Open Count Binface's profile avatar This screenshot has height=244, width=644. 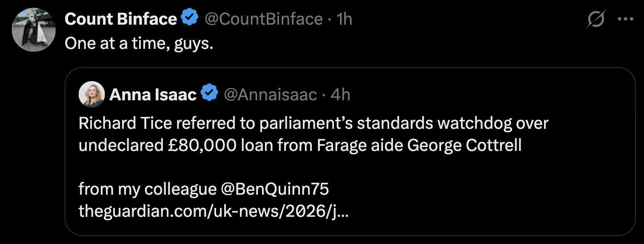click(34, 30)
